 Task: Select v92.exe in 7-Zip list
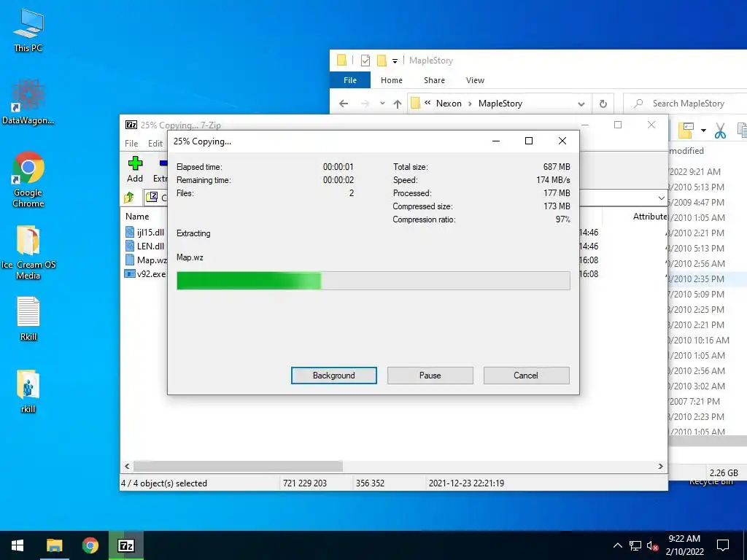(145, 274)
